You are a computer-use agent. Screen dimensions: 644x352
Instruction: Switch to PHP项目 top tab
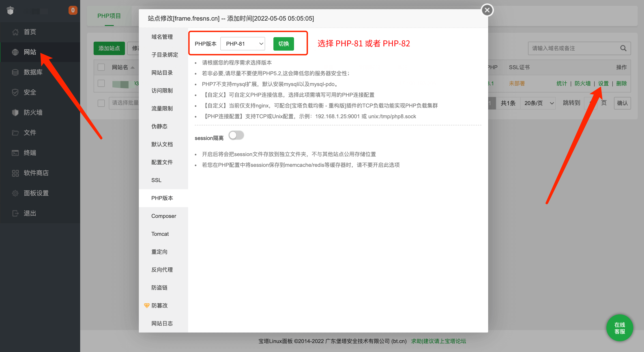pyautogui.click(x=109, y=16)
